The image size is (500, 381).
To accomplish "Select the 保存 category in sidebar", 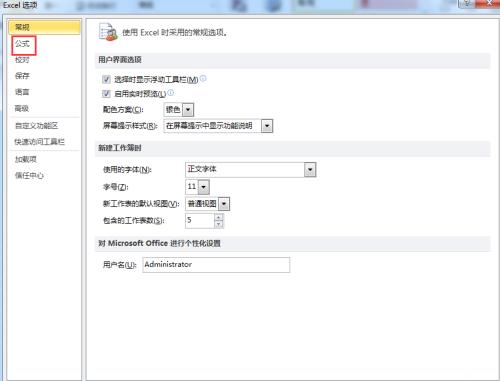I will 22,76.
